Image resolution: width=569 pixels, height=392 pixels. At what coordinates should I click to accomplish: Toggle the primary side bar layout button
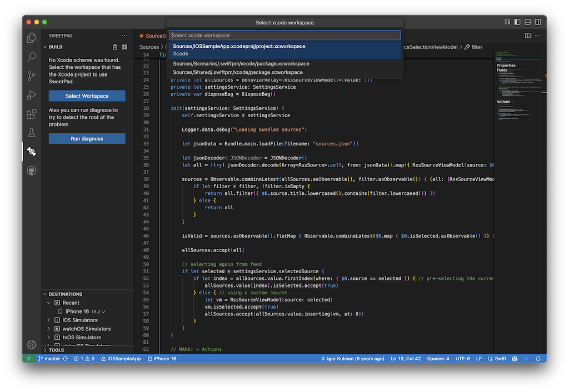[517, 22]
